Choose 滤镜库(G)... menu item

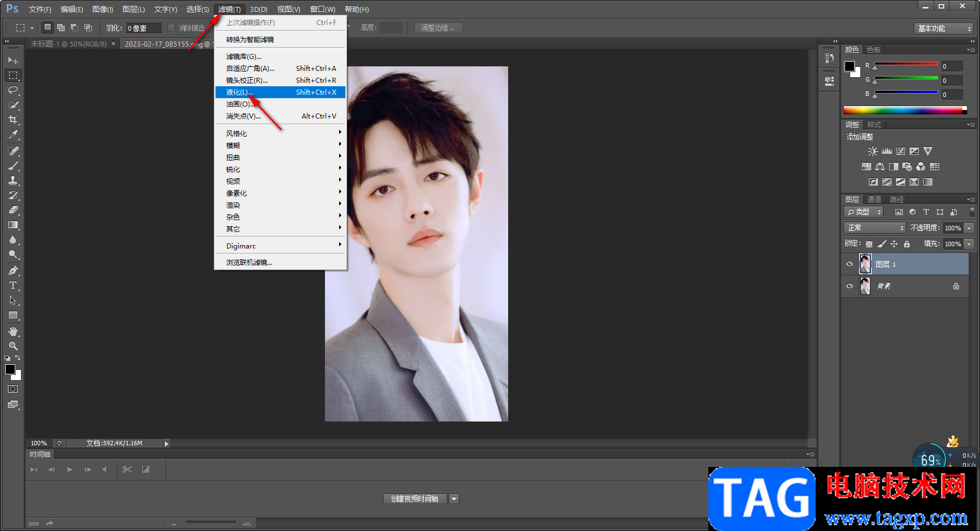click(280, 56)
